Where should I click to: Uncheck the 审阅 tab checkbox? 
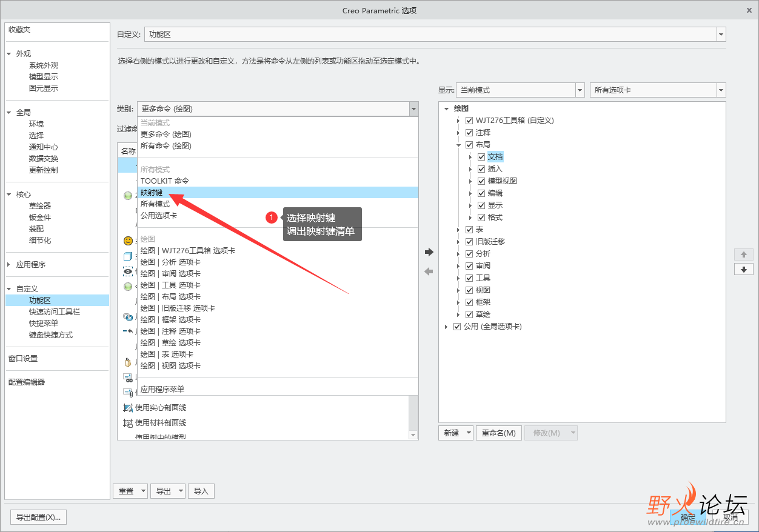click(x=469, y=266)
